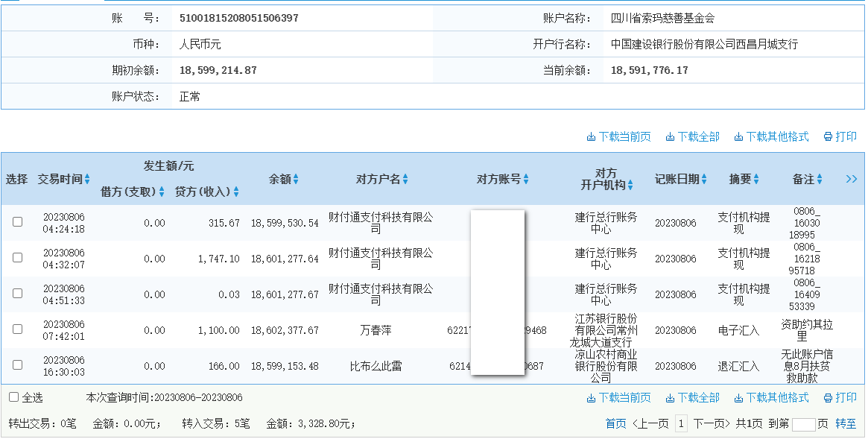The image size is (868, 439).
Task: Go to previous page via 上一页
Action: pos(651,424)
